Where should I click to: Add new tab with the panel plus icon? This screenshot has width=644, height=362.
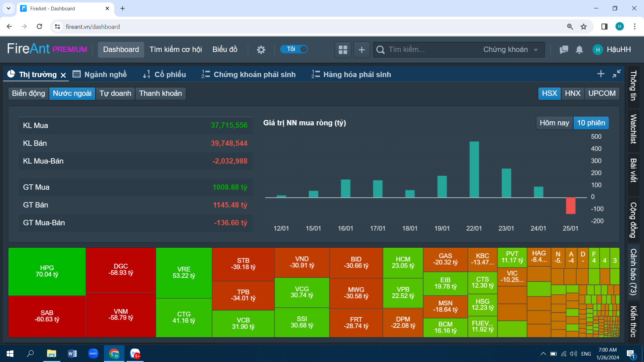(601, 74)
